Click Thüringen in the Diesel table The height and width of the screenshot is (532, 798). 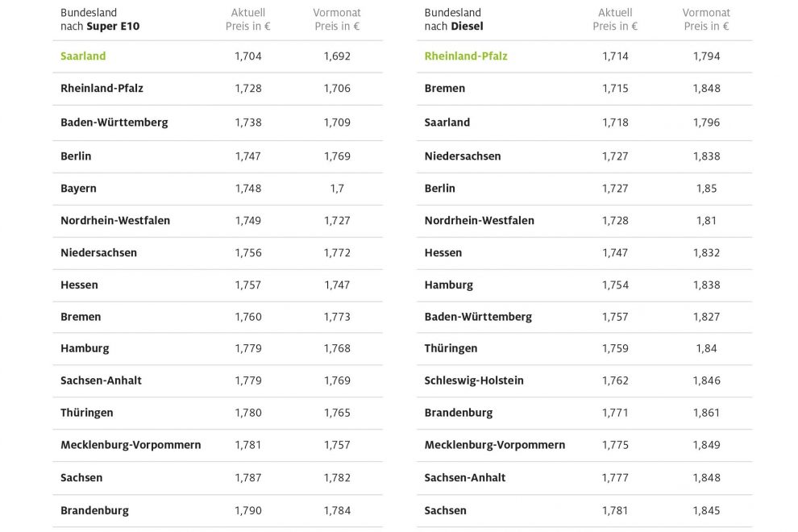pyautogui.click(x=451, y=348)
